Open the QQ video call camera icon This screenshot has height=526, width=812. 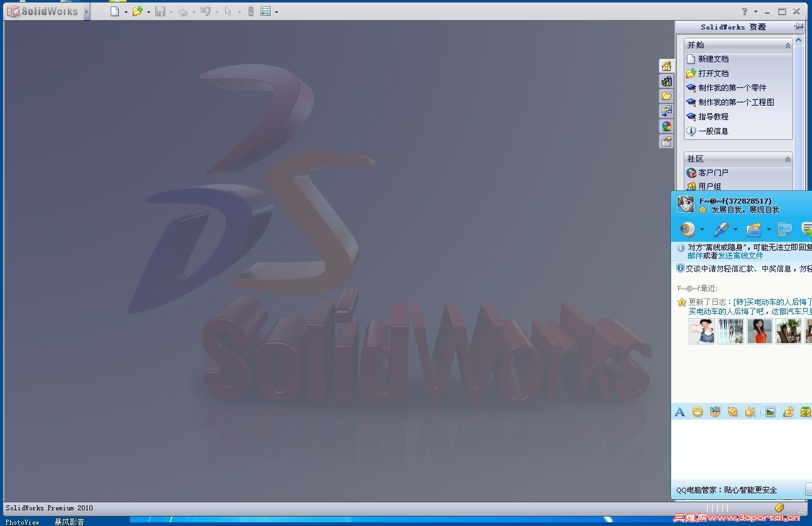click(x=687, y=229)
